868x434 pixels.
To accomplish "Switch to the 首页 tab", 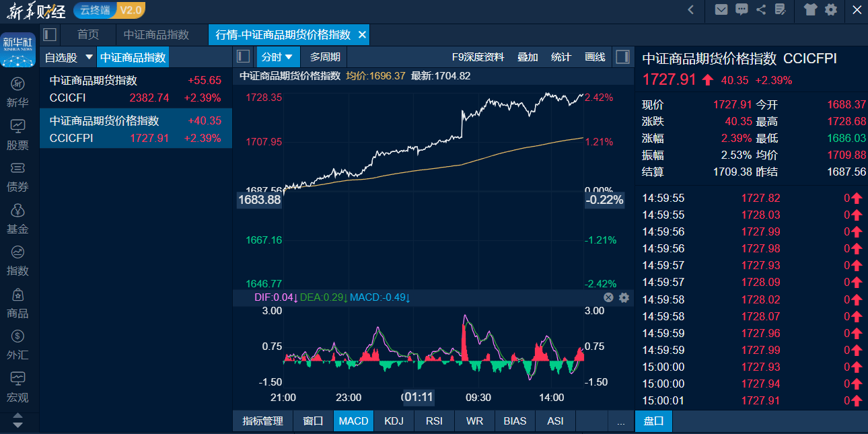I will 88,34.
